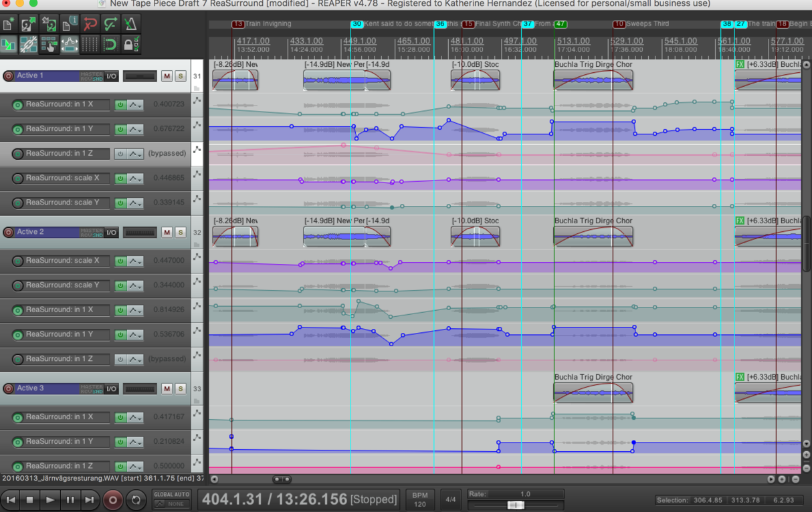Open project settings info icon

click(x=69, y=25)
